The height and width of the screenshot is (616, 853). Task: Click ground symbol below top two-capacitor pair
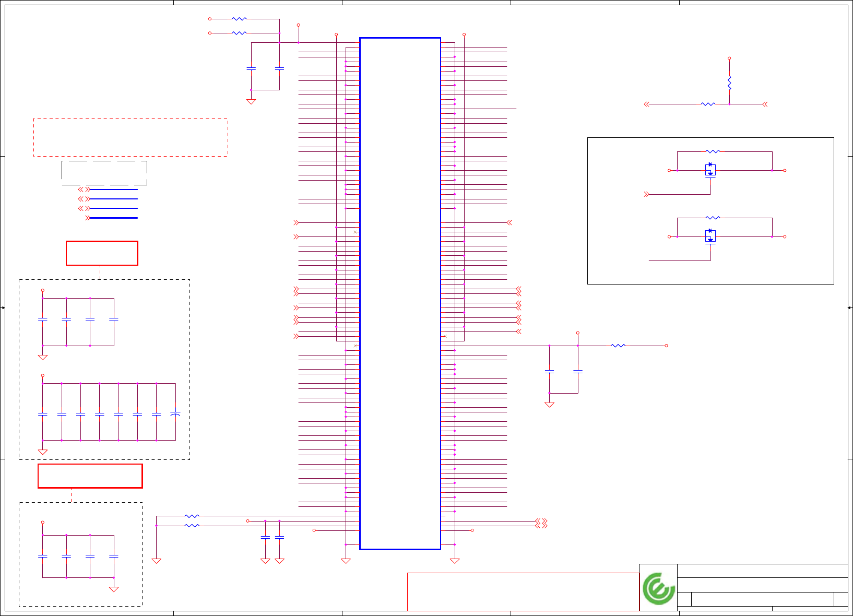pos(251,102)
